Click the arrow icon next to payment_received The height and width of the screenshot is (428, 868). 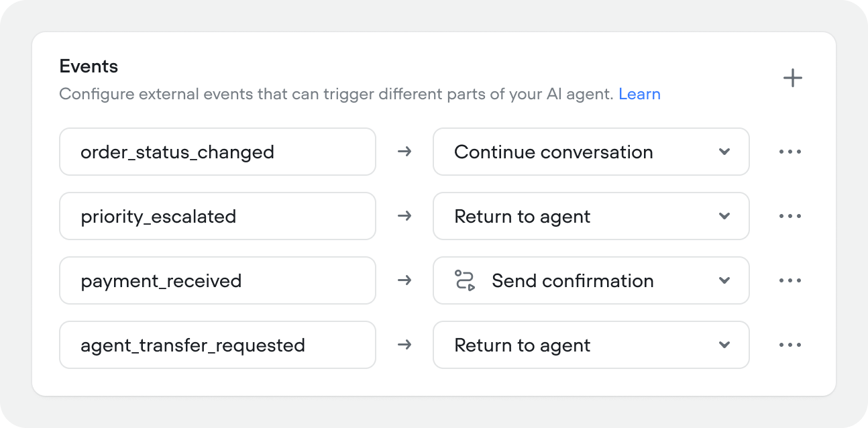click(x=404, y=280)
